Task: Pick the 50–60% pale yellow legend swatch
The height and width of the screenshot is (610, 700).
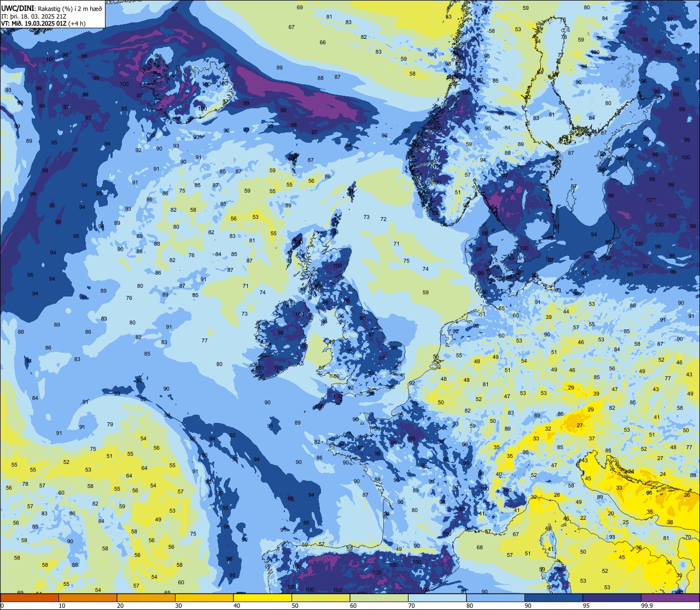Action: coord(320,597)
